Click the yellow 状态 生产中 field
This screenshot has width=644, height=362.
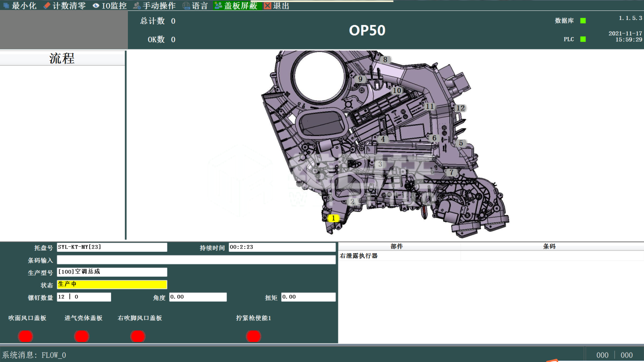point(112,284)
